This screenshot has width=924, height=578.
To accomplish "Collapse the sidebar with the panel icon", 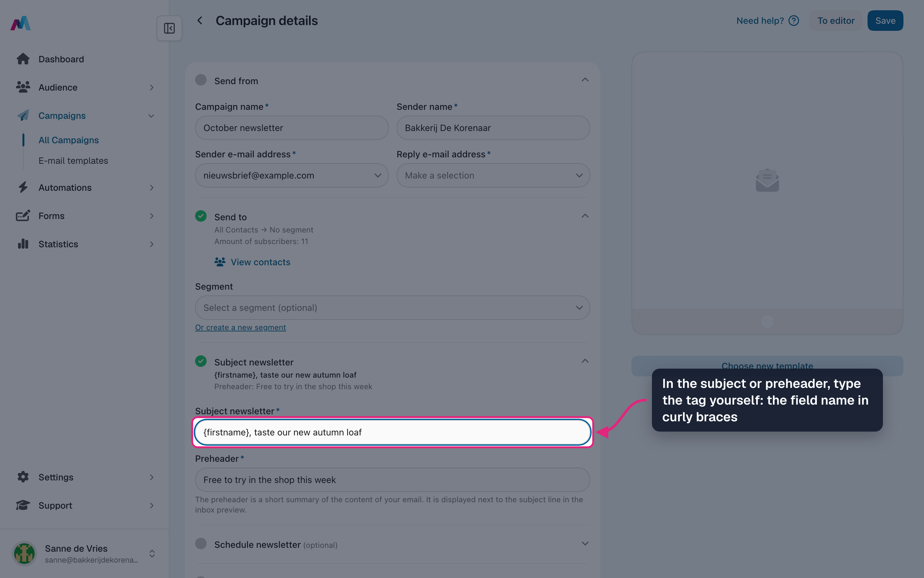I will pyautogui.click(x=169, y=28).
